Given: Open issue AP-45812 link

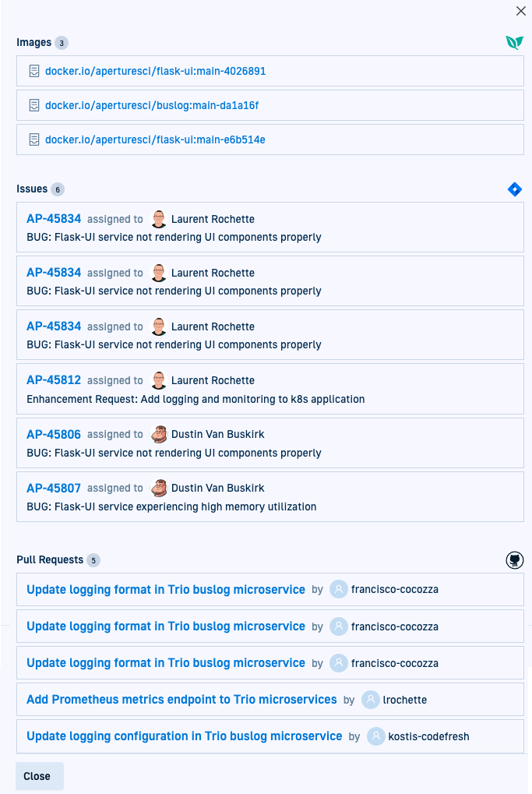Looking at the screenshot, I should click(x=54, y=380).
